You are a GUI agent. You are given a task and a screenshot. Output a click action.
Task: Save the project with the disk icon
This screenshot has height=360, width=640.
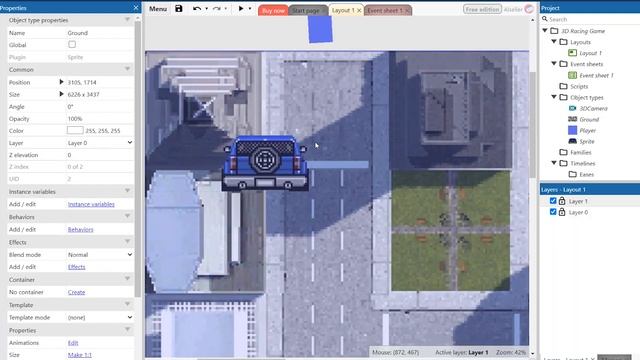(x=178, y=9)
